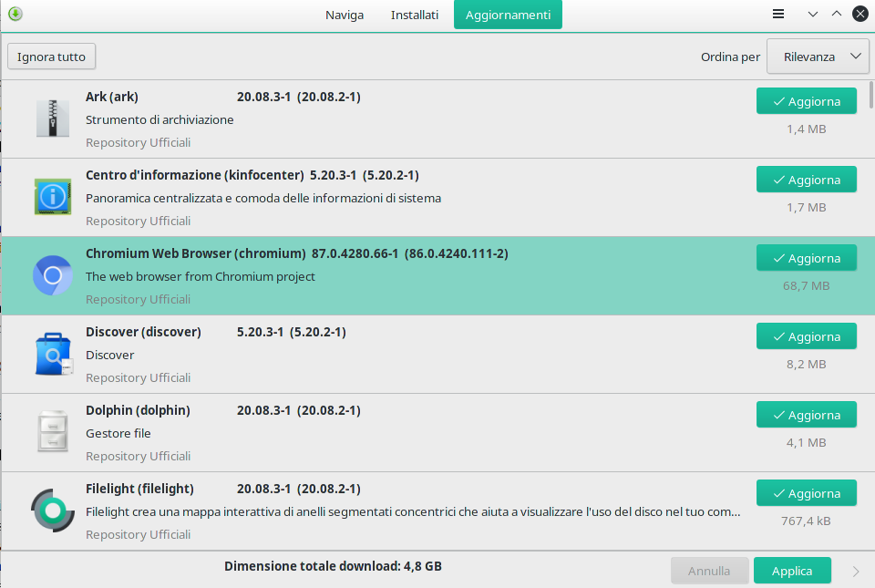
Task: Click the green download app icon
Action: [x=15, y=14]
